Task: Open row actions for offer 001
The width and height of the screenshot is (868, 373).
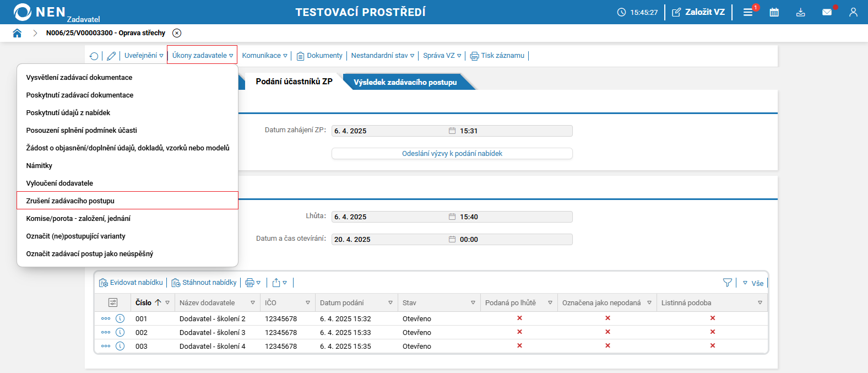Action: [x=106, y=318]
